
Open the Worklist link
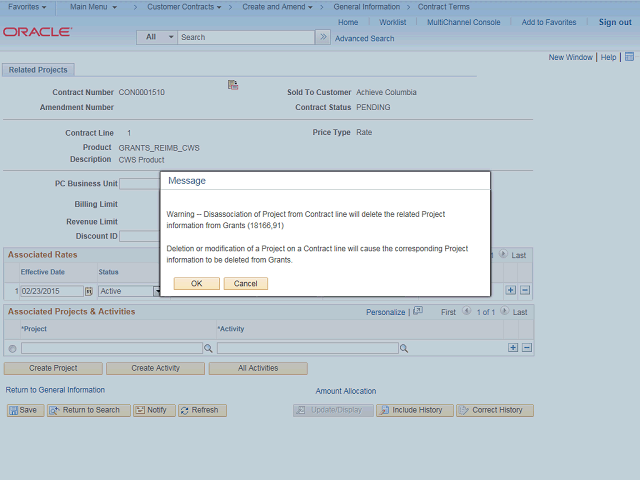click(392, 22)
